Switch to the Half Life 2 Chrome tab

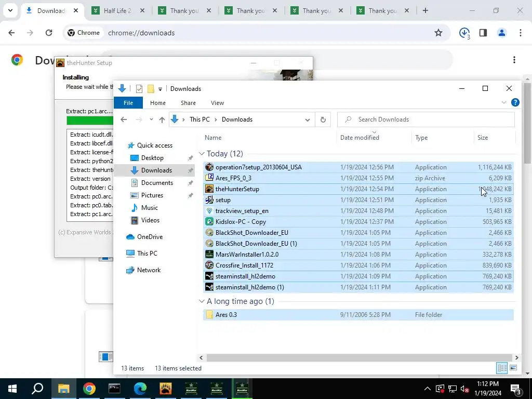pos(117,10)
